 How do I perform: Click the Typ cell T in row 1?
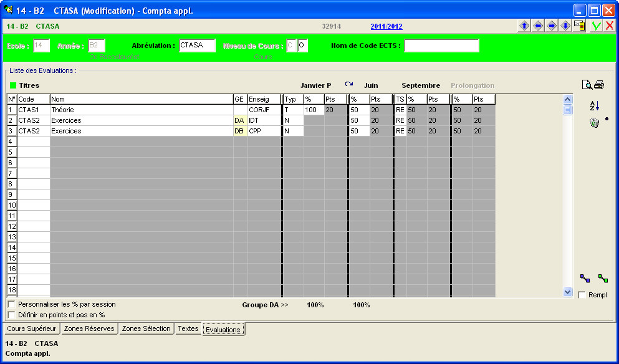tap(294, 110)
